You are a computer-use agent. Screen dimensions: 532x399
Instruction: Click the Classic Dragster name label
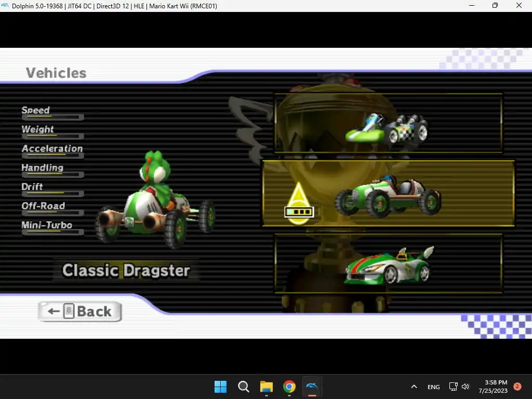click(x=126, y=270)
